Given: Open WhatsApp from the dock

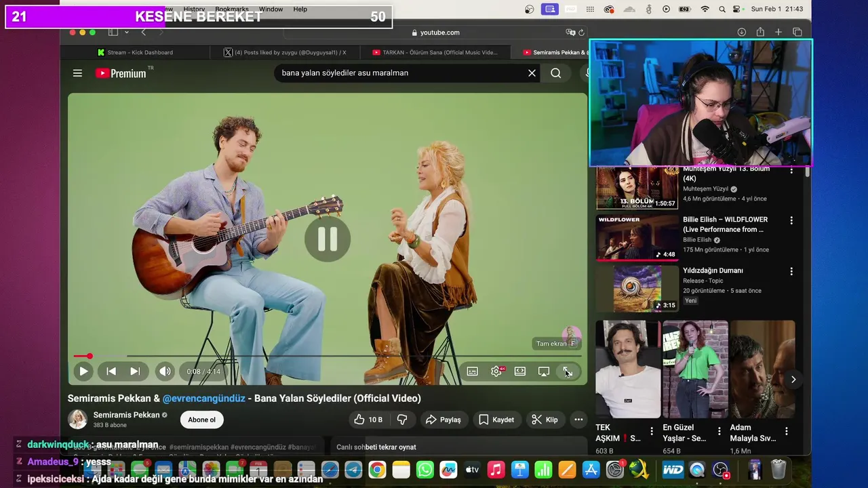Looking at the screenshot, I should [x=425, y=470].
